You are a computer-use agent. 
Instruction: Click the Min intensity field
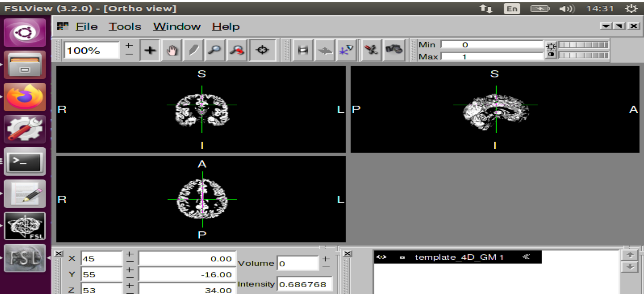[492, 45]
